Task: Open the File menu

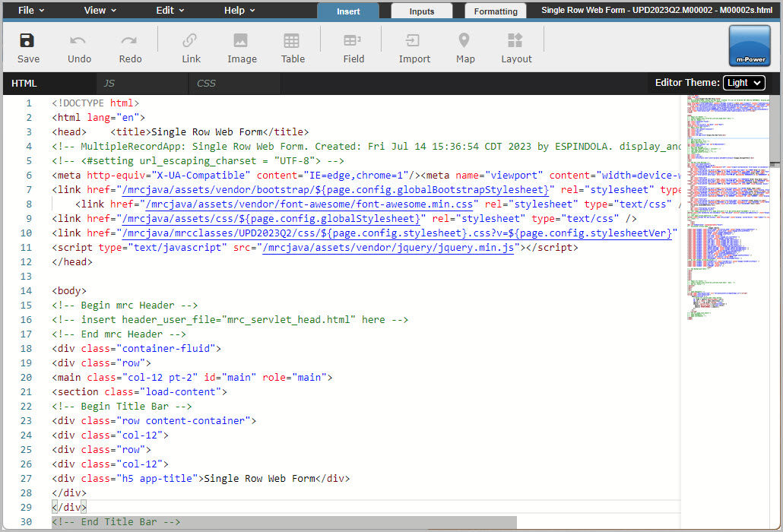Action: pos(31,11)
